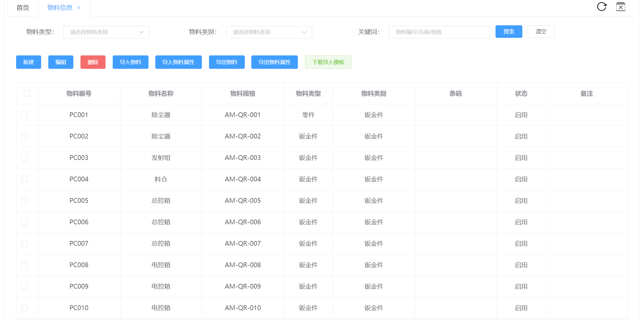Image resolution: width=644 pixels, height=333 pixels.
Task: Toggle the select-all checkbox in table header
Action: [27, 94]
